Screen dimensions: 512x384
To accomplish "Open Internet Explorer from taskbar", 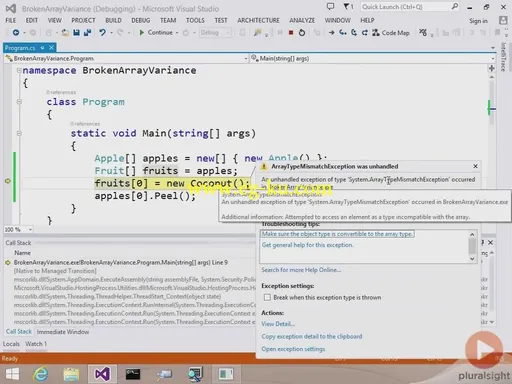I will 41,374.
